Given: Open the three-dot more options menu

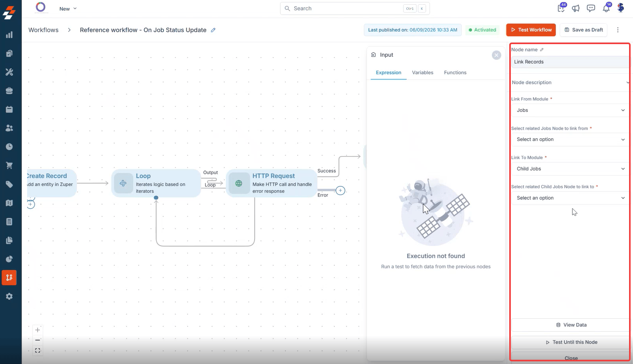Looking at the screenshot, I should click(618, 30).
